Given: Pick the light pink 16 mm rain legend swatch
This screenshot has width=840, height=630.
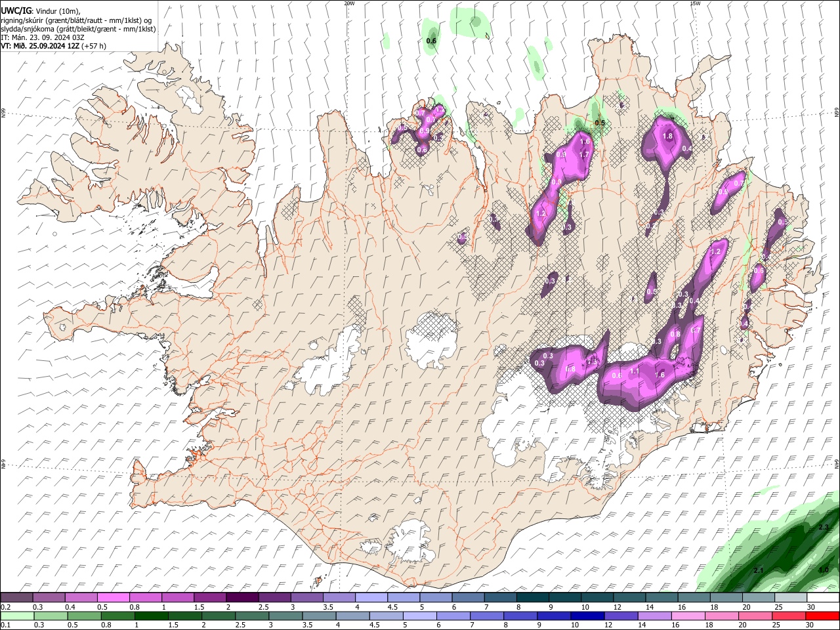Looking at the screenshot, I should pos(688,616).
